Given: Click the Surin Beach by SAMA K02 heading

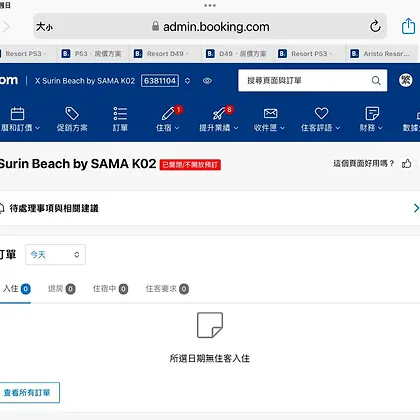Looking at the screenshot, I should 77,164.
